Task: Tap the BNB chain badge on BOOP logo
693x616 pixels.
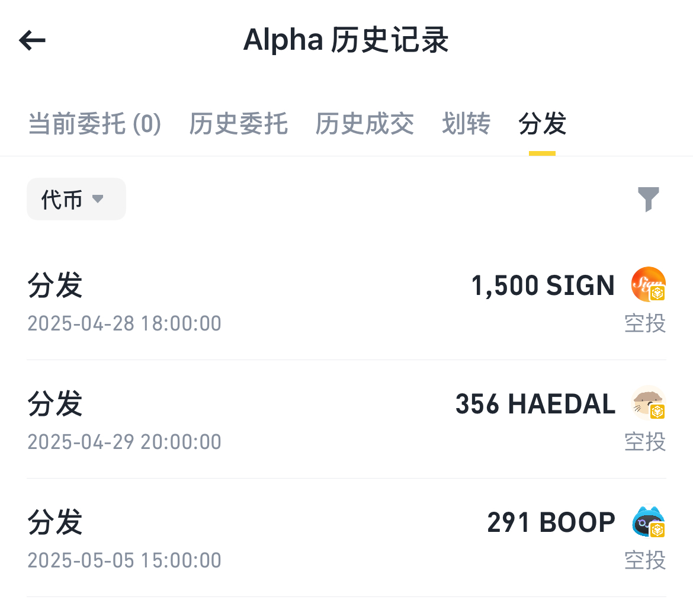Action: (x=657, y=530)
